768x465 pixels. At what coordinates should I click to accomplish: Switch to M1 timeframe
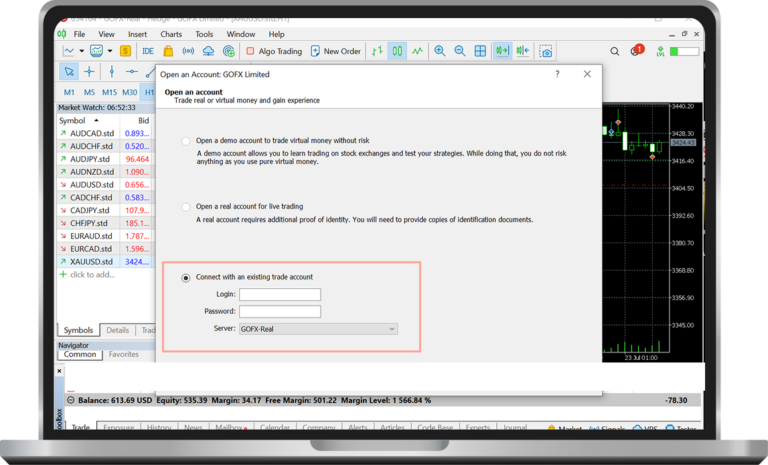click(69, 92)
